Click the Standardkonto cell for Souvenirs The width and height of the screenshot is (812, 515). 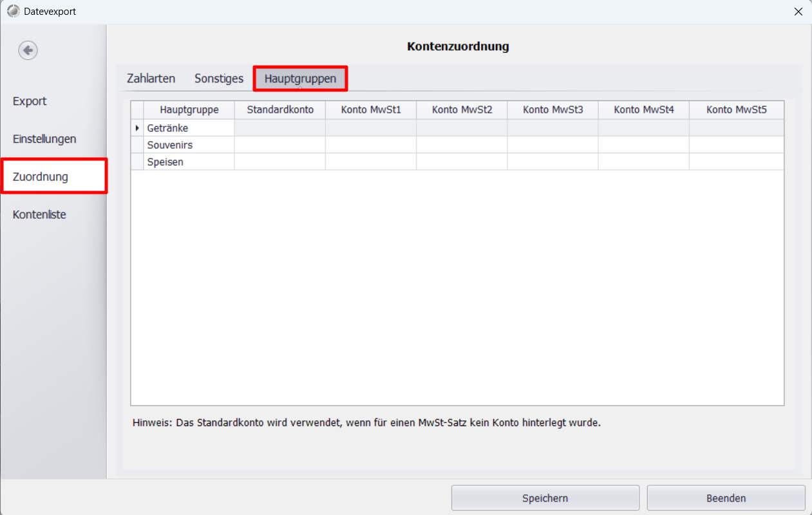(280, 145)
